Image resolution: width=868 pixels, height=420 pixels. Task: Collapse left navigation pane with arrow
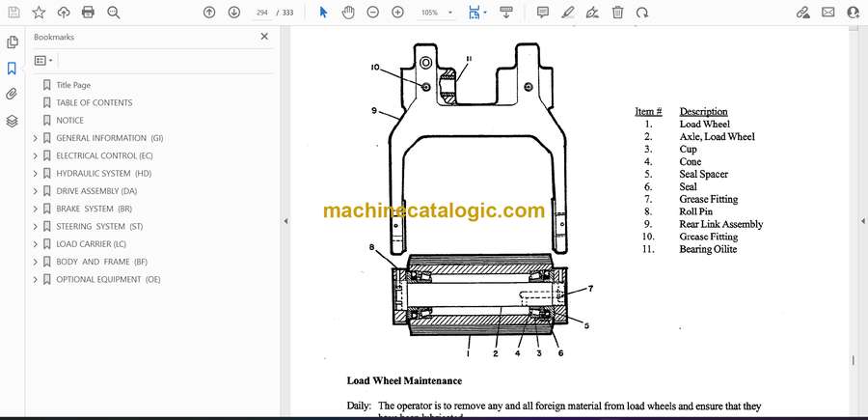[285, 221]
